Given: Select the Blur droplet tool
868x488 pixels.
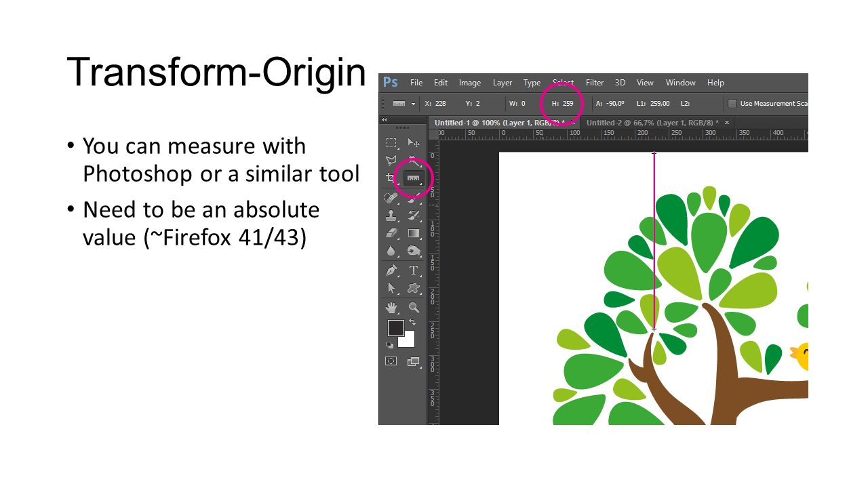Looking at the screenshot, I should [391, 251].
